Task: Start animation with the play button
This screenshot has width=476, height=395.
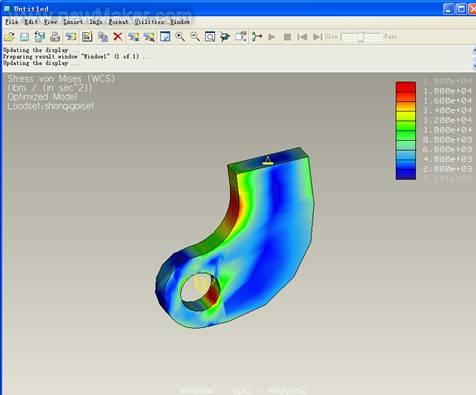Action: click(272, 37)
